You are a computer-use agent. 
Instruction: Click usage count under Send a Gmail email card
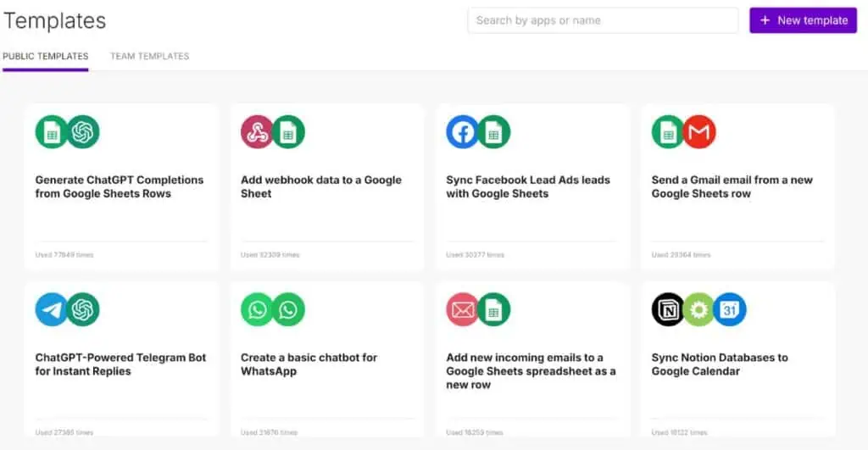(x=681, y=255)
